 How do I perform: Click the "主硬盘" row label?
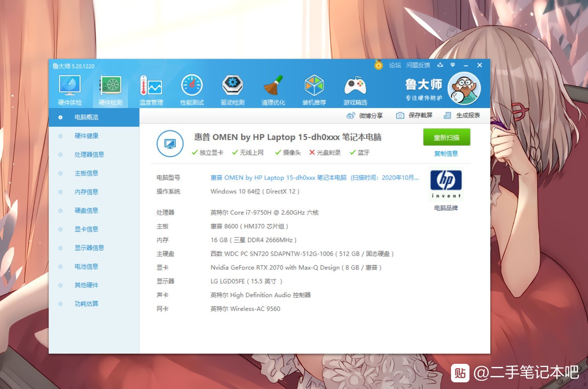click(x=165, y=254)
